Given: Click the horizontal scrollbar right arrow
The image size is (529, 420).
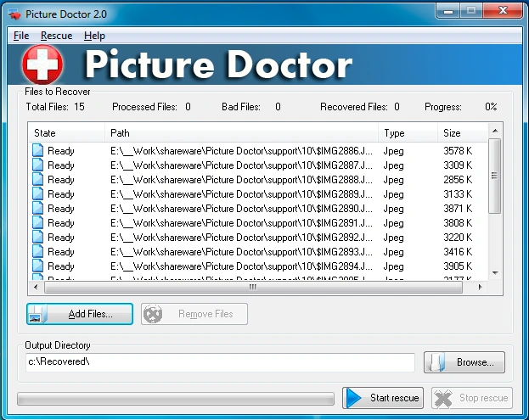Looking at the screenshot, I should tap(481, 287).
